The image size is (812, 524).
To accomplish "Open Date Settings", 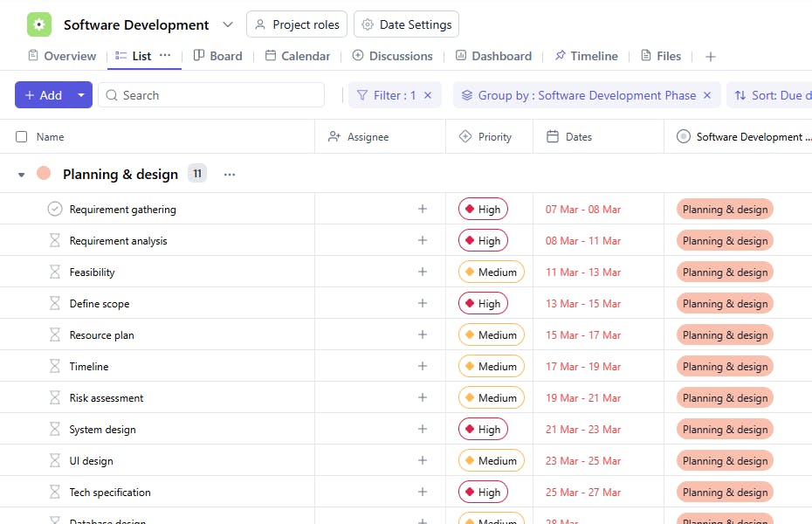I will click(x=406, y=24).
